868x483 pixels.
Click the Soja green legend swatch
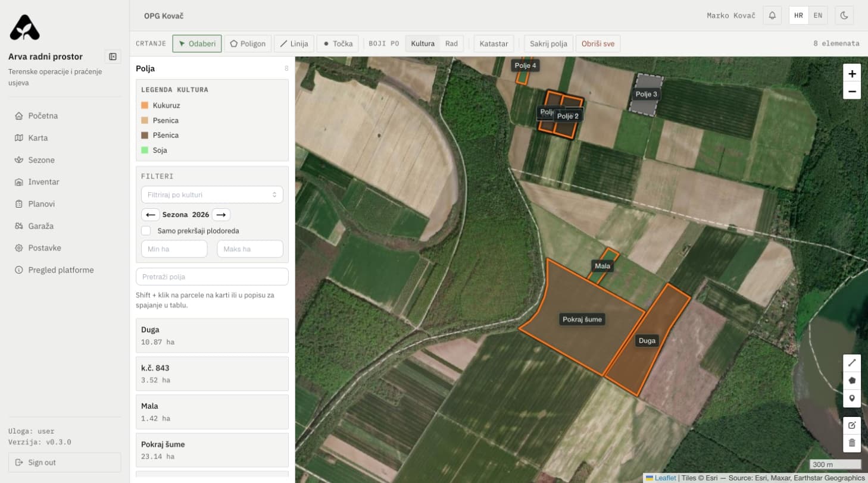click(145, 150)
